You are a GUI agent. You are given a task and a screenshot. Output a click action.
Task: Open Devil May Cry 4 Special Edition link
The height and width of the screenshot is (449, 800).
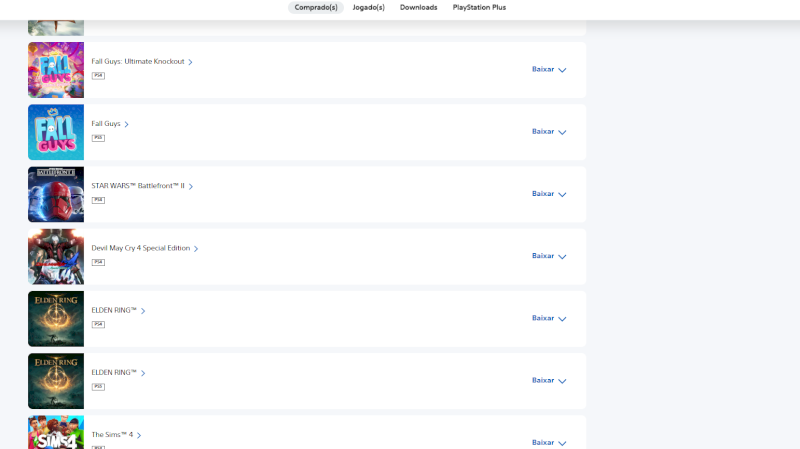point(140,248)
